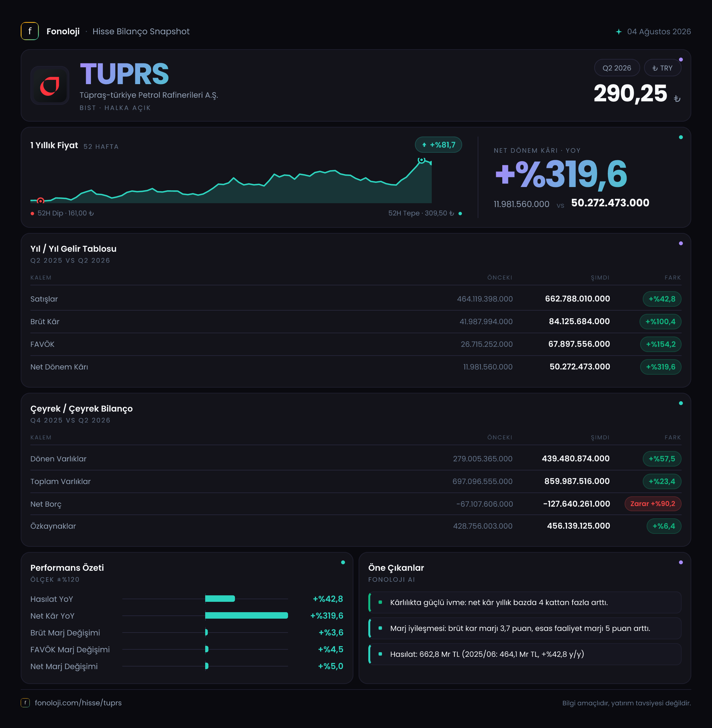Click the "BIST · HALKA AÇIK" label

[115, 108]
